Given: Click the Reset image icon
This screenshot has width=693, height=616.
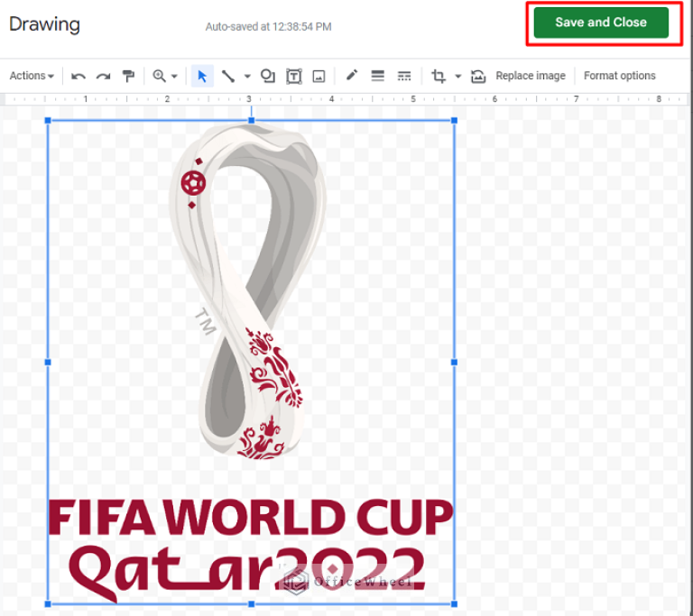Looking at the screenshot, I should point(478,76).
